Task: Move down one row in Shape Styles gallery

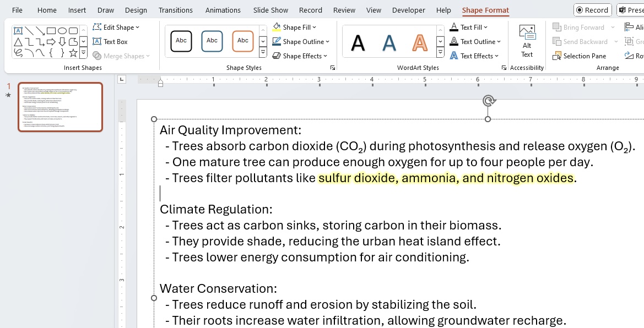Action: point(263,41)
